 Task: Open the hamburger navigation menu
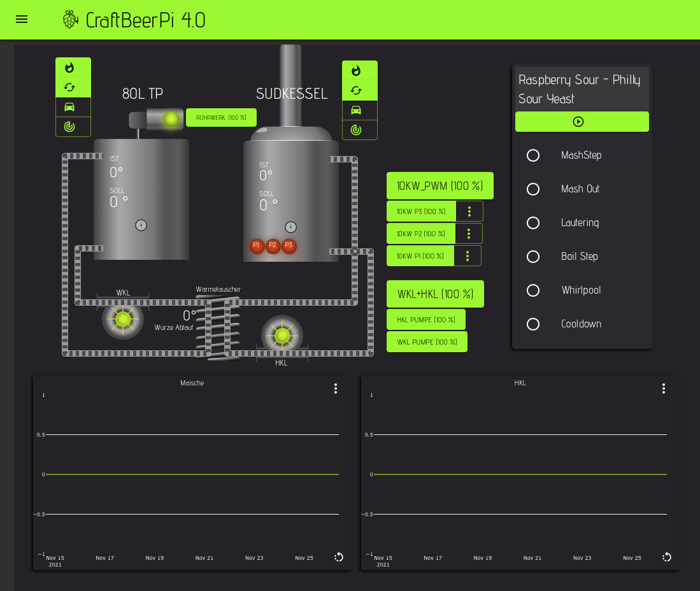22,19
